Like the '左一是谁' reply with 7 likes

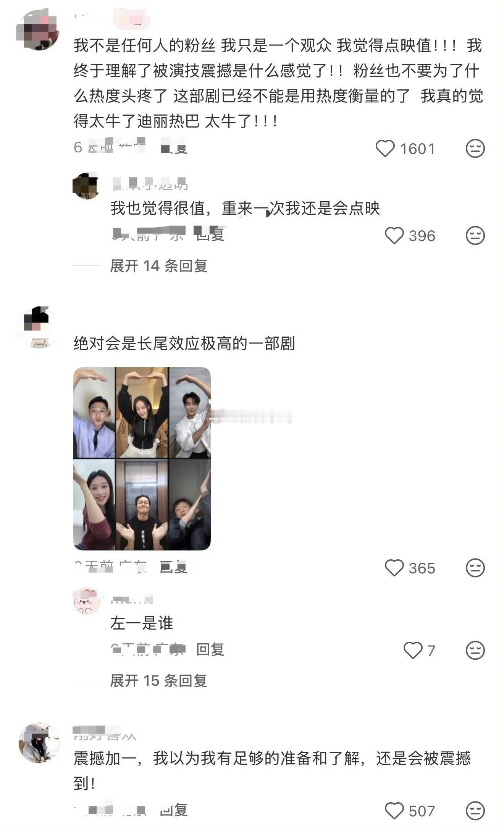413,650
